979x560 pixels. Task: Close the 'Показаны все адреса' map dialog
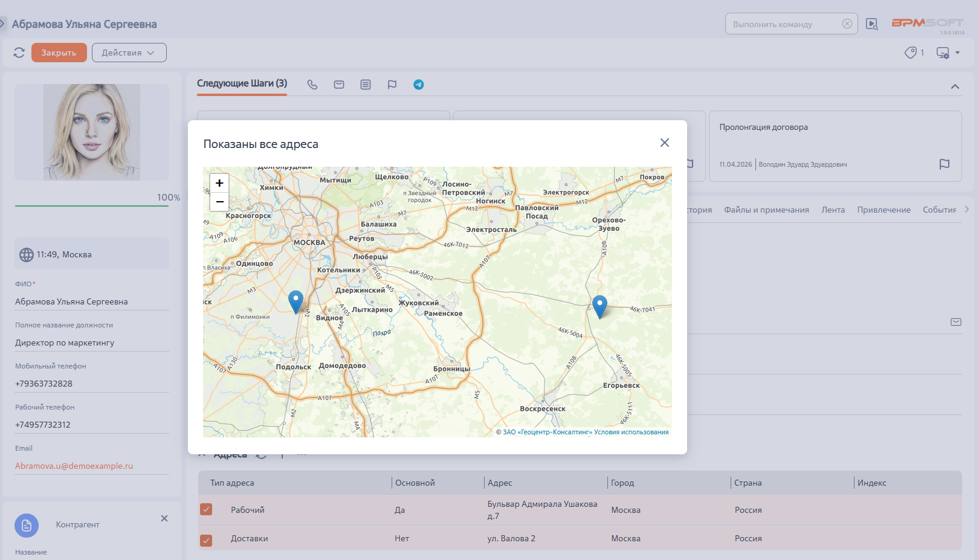click(665, 143)
